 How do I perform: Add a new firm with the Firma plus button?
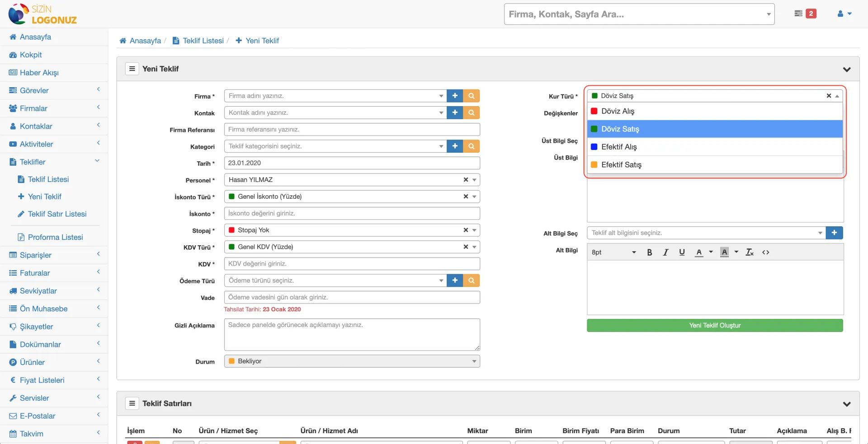pyautogui.click(x=455, y=96)
